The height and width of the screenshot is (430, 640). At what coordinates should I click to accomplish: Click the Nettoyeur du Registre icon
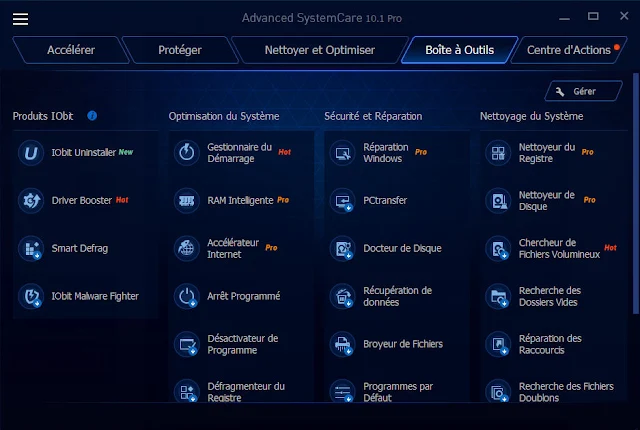498,153
